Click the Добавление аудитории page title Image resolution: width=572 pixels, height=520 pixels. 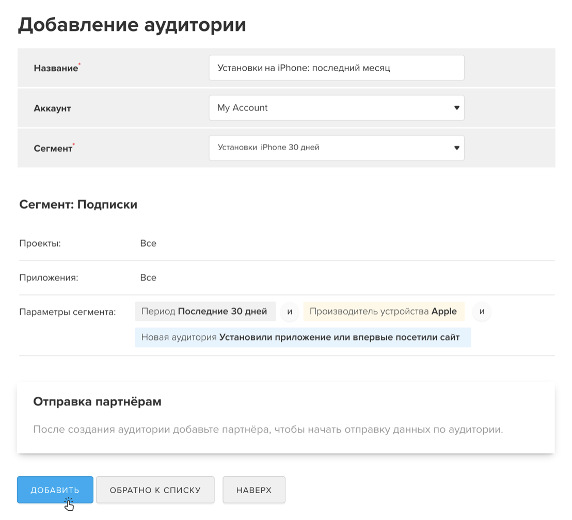coord(132,26)
